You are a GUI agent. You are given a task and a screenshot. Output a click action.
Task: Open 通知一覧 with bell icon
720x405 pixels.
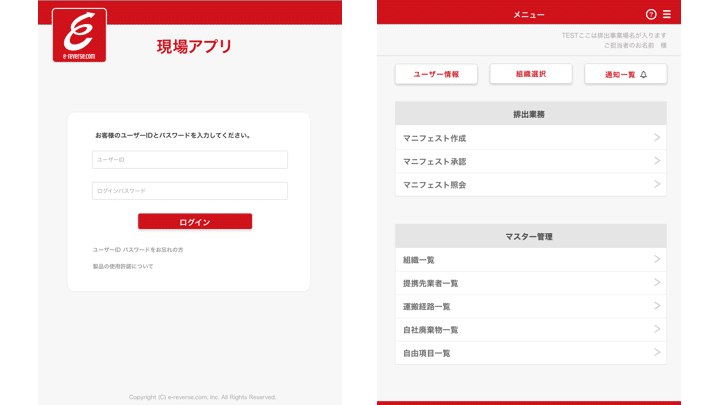tap(625, 74)
